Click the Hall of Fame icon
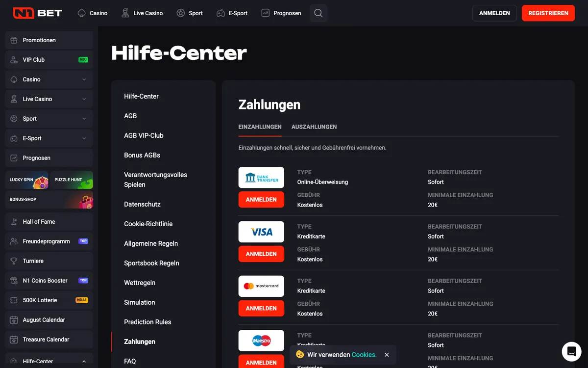 14,222
